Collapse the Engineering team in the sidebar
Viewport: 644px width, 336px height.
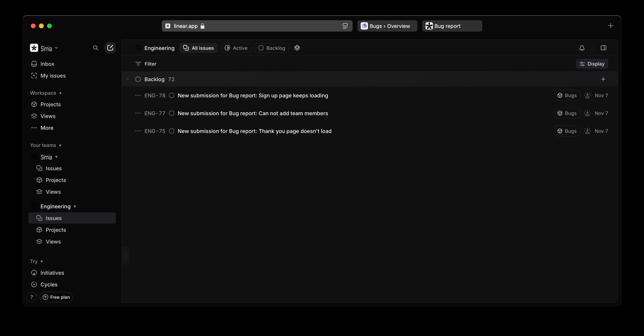point(75,206)
